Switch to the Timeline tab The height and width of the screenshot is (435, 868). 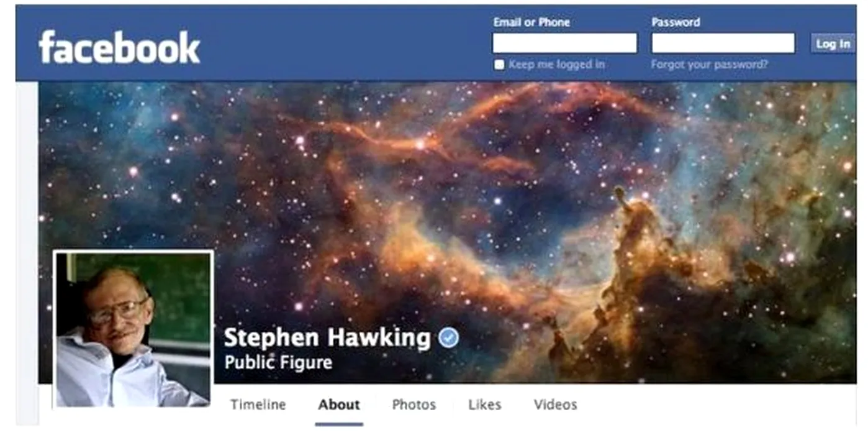[258, 405]
